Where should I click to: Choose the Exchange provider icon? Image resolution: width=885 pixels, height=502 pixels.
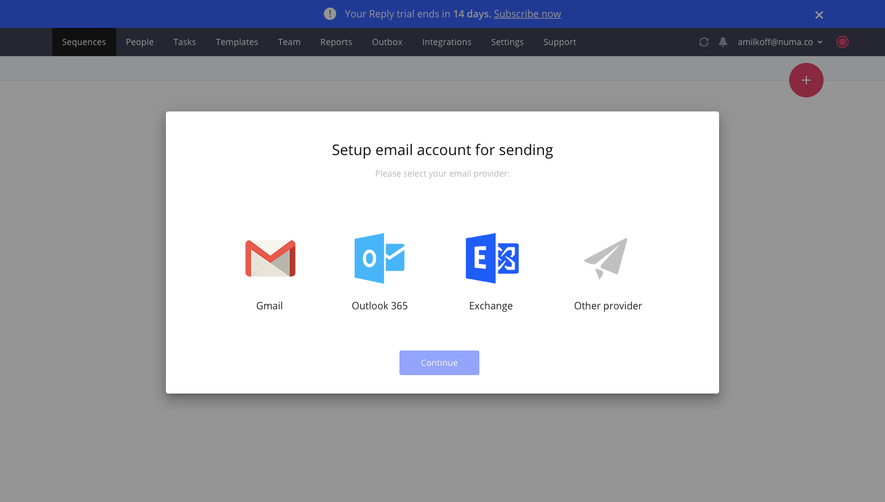(x=492, y=258)
